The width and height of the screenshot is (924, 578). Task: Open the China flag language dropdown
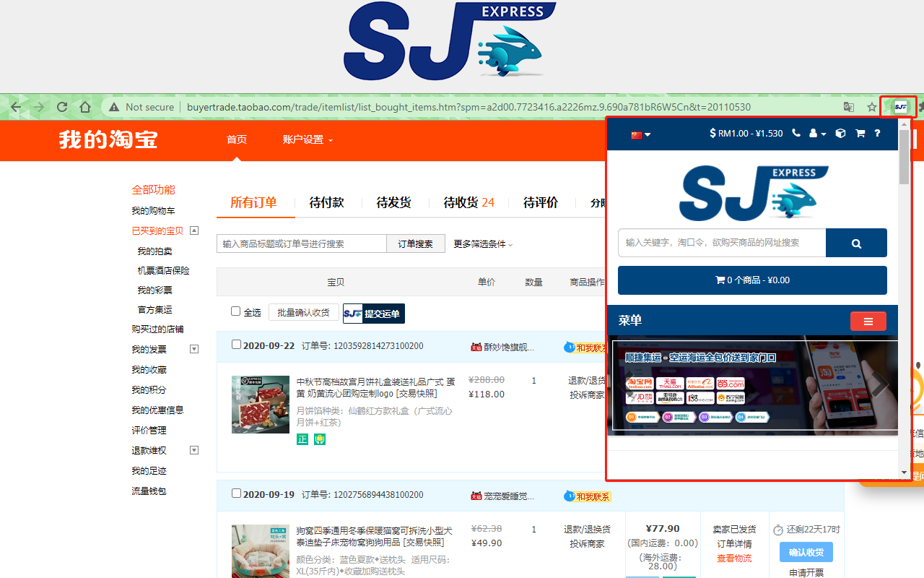[641, 134]
